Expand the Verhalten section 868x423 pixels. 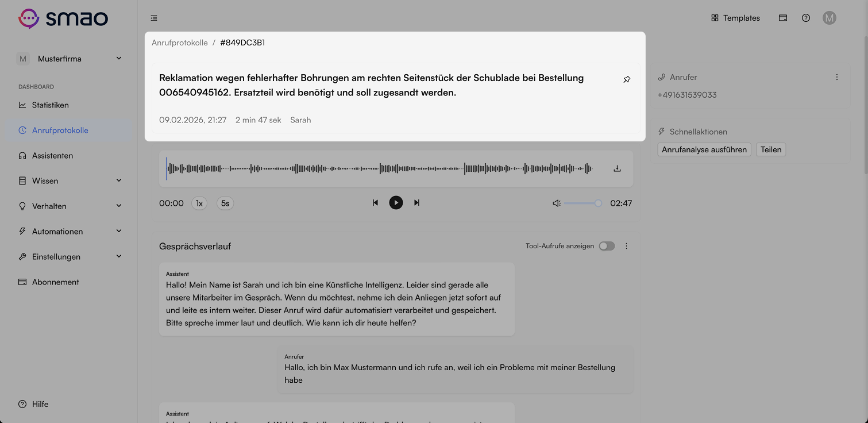69,206
